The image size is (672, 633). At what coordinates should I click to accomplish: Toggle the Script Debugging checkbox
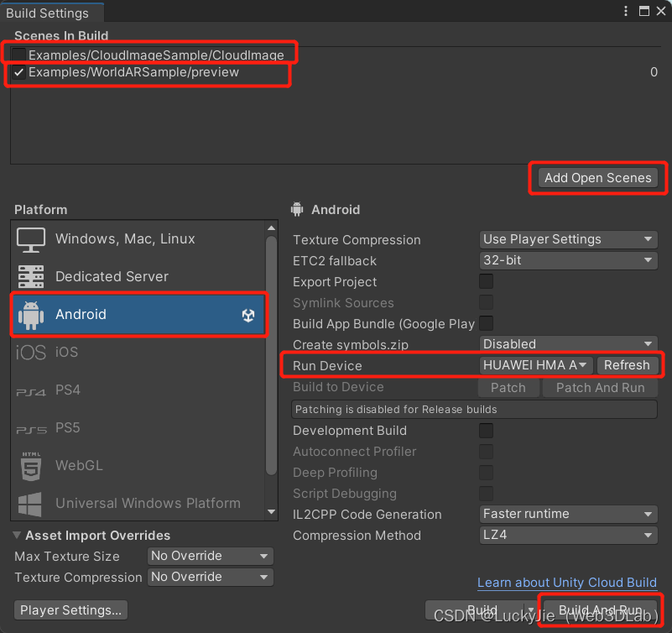[x=486, y=493]
